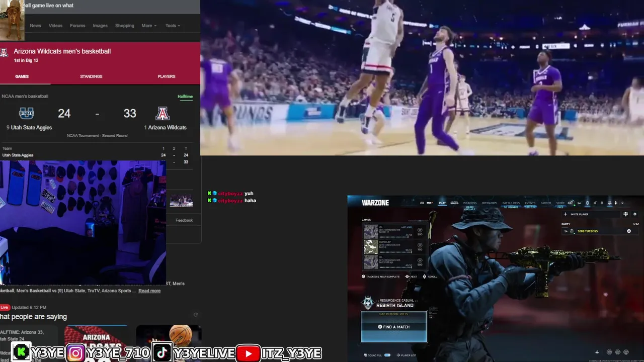
Task: Open the BATTLE PASS tab in Warzone
Action: (511, 203)
